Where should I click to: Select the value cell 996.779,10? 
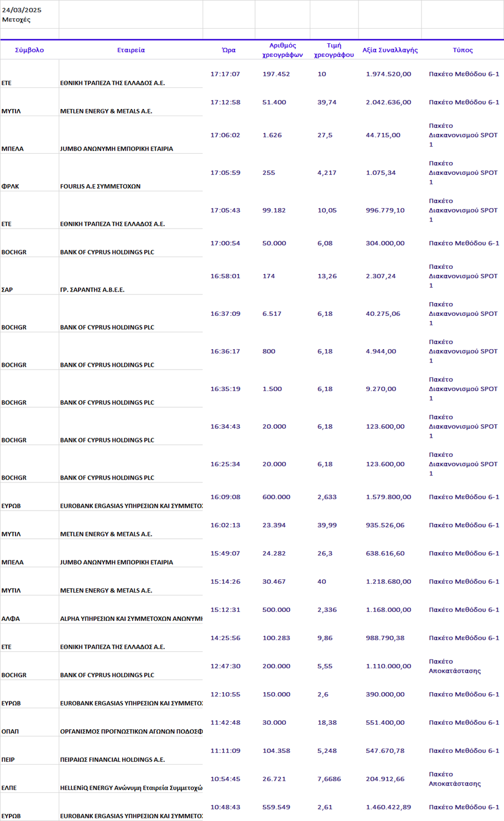(x=385, y=210)
